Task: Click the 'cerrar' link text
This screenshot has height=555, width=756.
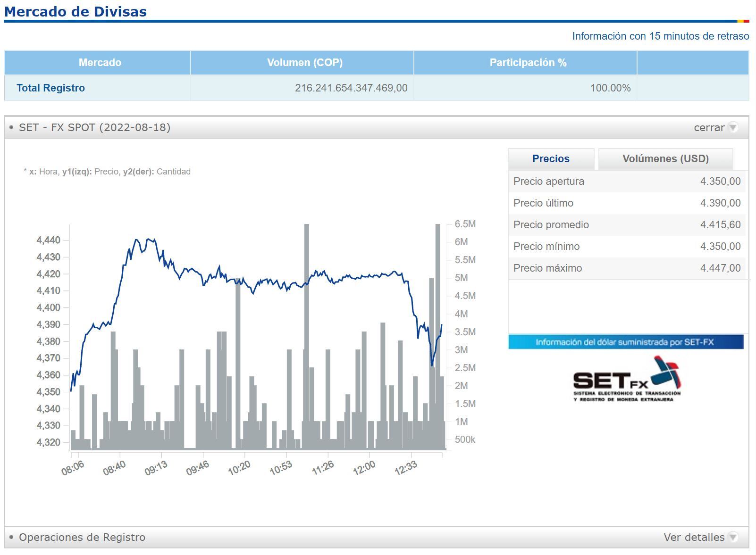Action: point(709,128)
